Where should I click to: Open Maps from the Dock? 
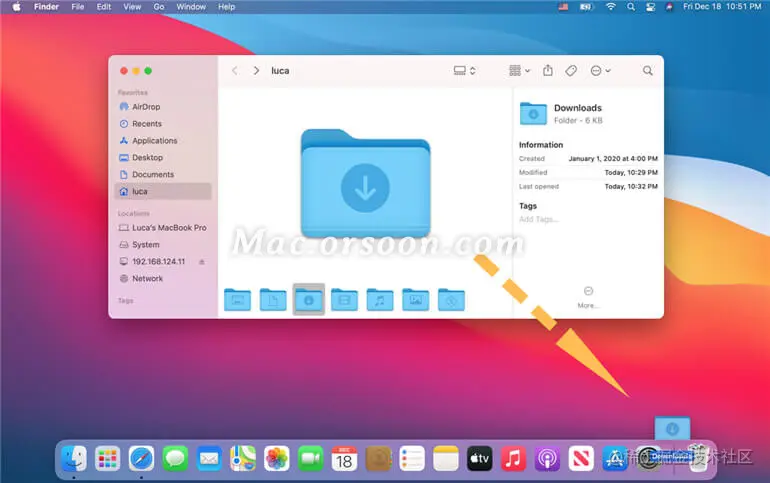click(243, 458)
